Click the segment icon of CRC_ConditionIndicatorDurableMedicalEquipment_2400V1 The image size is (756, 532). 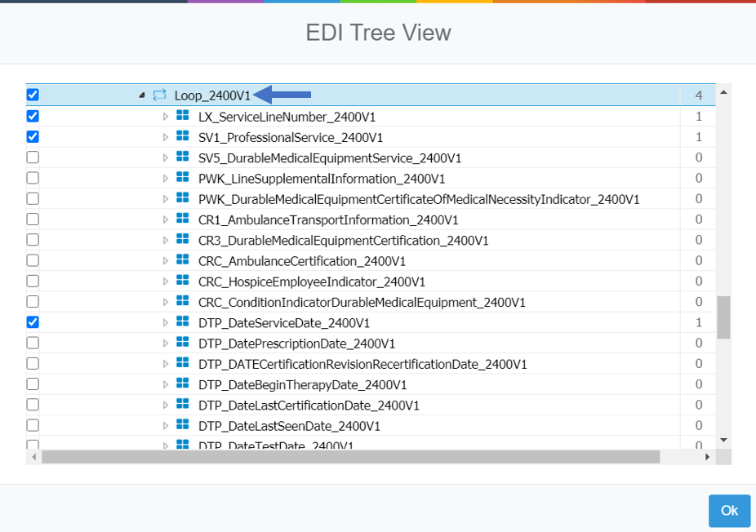183,301
